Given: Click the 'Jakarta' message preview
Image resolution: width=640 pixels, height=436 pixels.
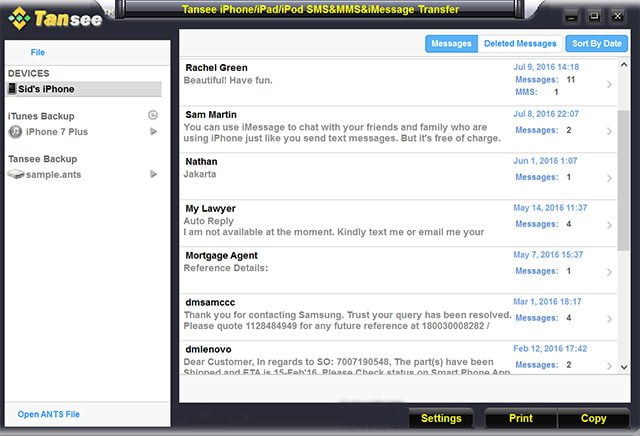Looking at the screenshot, I should pos(200,174).
